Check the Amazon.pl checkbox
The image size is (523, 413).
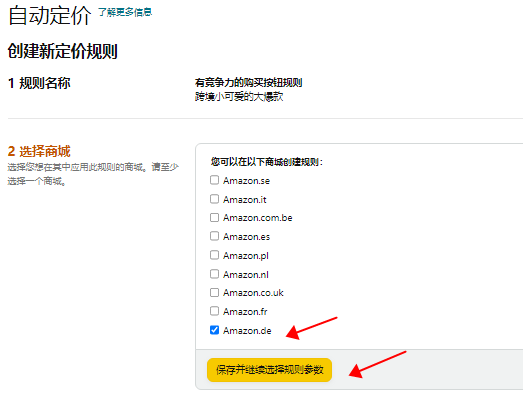pos(214,255)
